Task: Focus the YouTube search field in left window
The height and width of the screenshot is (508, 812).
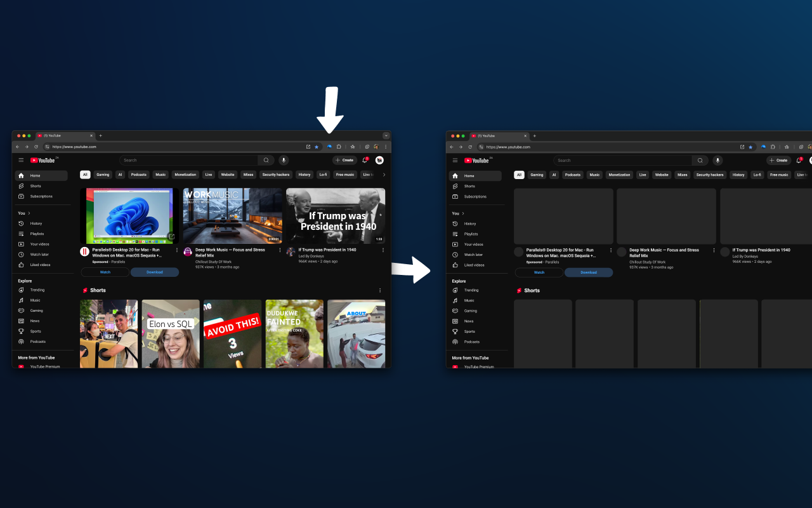Action: coord(188,160)
